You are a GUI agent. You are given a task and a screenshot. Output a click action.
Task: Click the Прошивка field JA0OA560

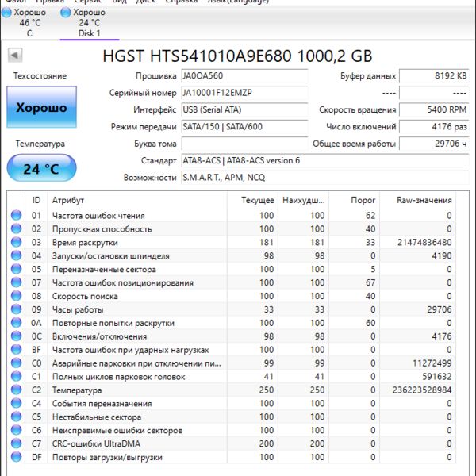tap(244, 76)
